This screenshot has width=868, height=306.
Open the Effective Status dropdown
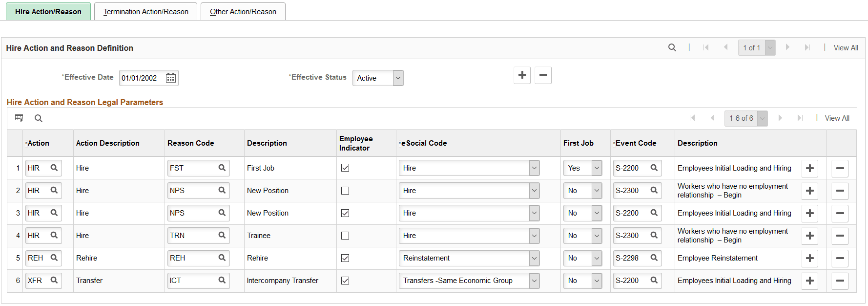[398, 78]
